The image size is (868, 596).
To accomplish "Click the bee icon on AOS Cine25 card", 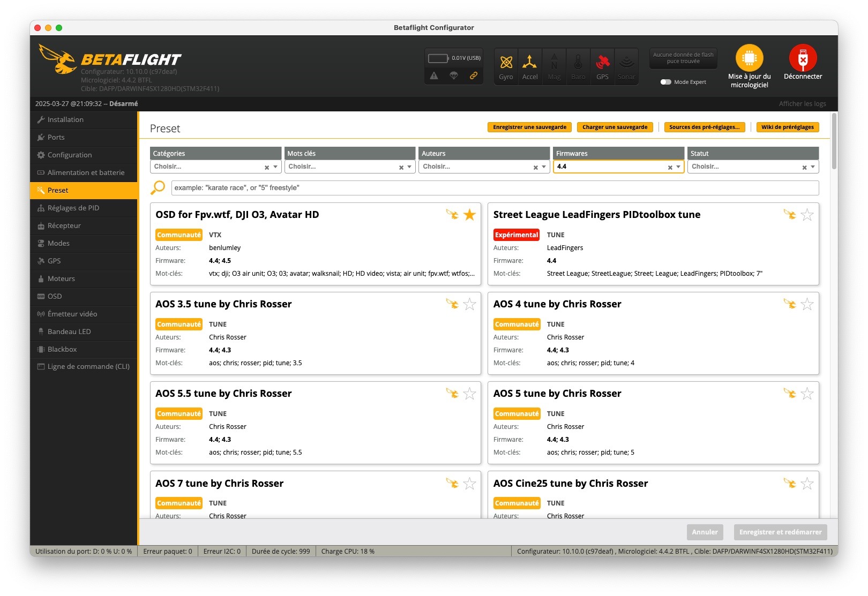I will [790, 484].
